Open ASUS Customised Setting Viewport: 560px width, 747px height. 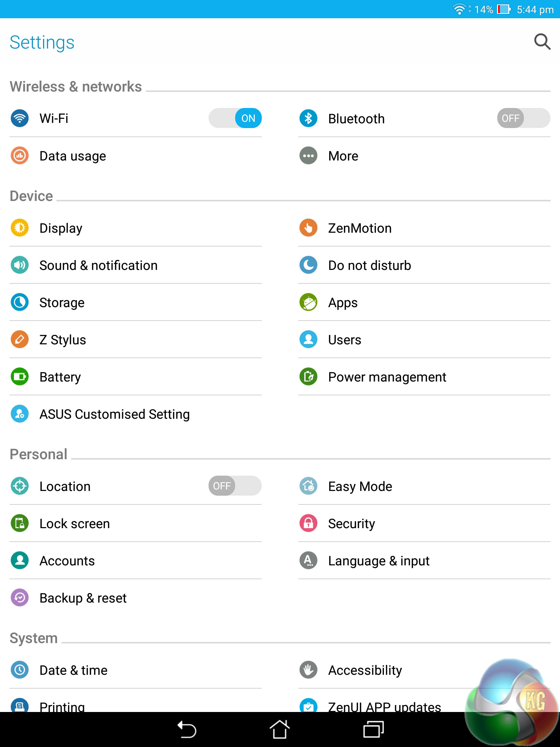114,414
